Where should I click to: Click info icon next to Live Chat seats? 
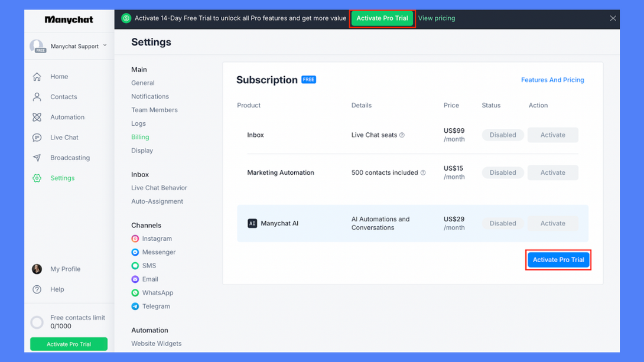[x=402, y=135]
